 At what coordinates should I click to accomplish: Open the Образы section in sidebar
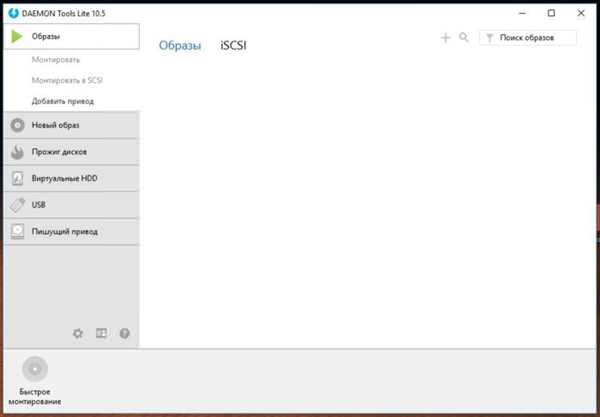72,36
